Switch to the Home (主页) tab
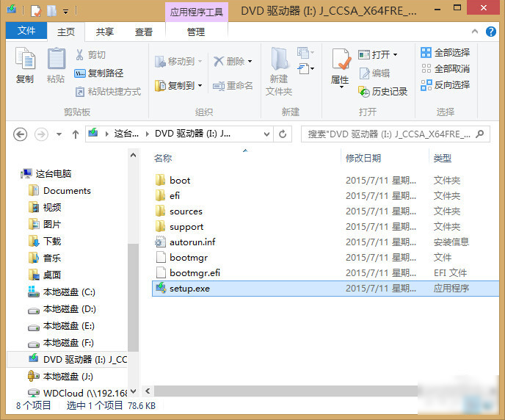 point(66,32)
